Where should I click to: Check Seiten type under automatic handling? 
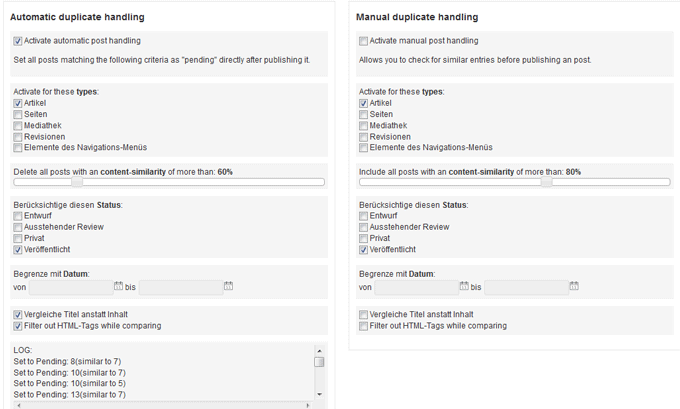[x=18, y=115]
